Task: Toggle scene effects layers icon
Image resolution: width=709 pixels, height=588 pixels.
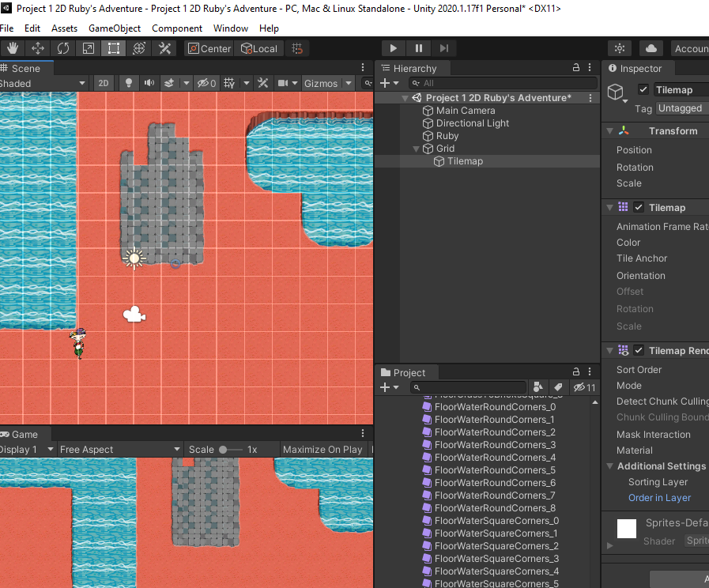Action: coord(169,83)
